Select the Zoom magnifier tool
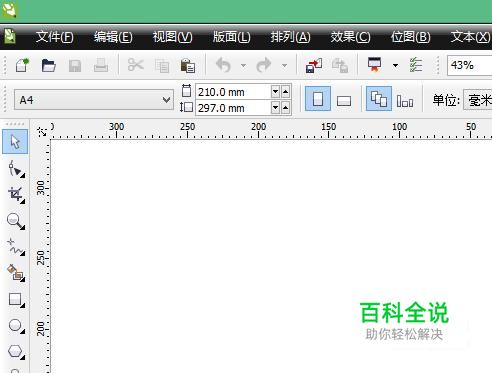The height and width of the screenshot is (373, 492). coord(16,221)
